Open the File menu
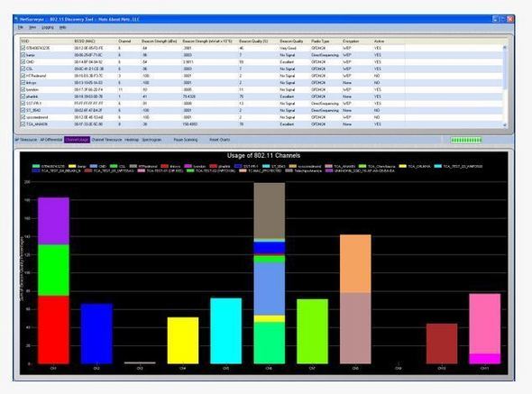 point(21,27)
